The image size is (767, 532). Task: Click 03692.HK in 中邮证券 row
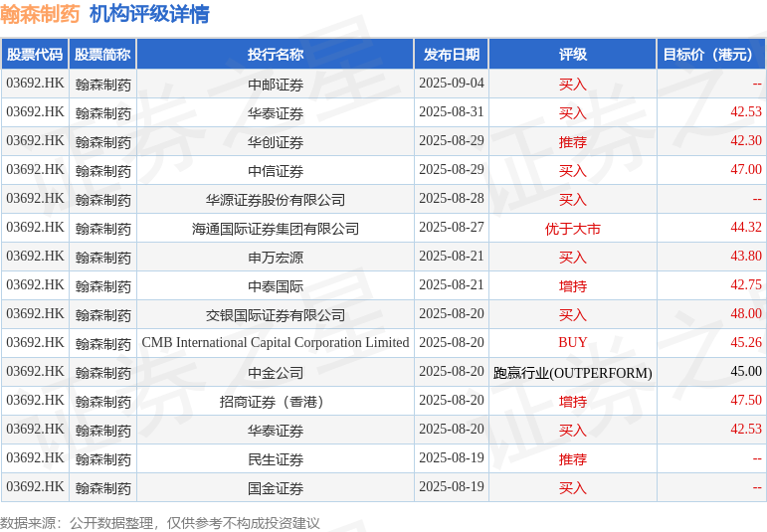[x=35, y=84]
